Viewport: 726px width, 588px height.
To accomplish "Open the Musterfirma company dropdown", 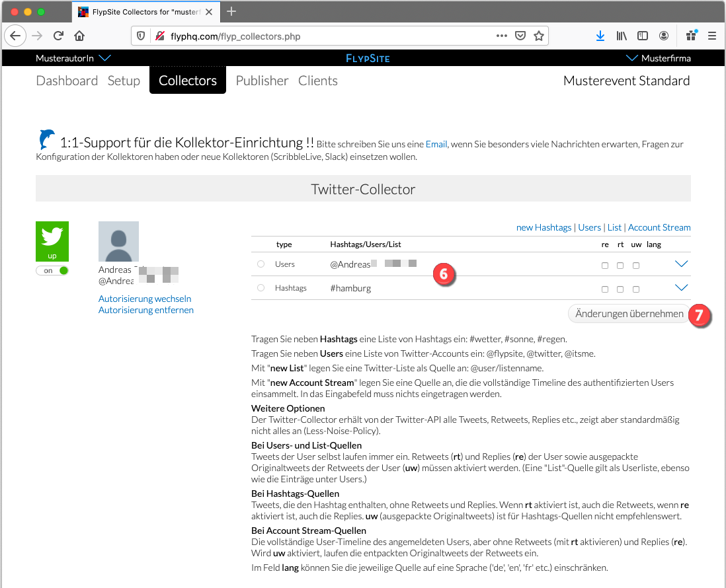I will coord(658,58).
